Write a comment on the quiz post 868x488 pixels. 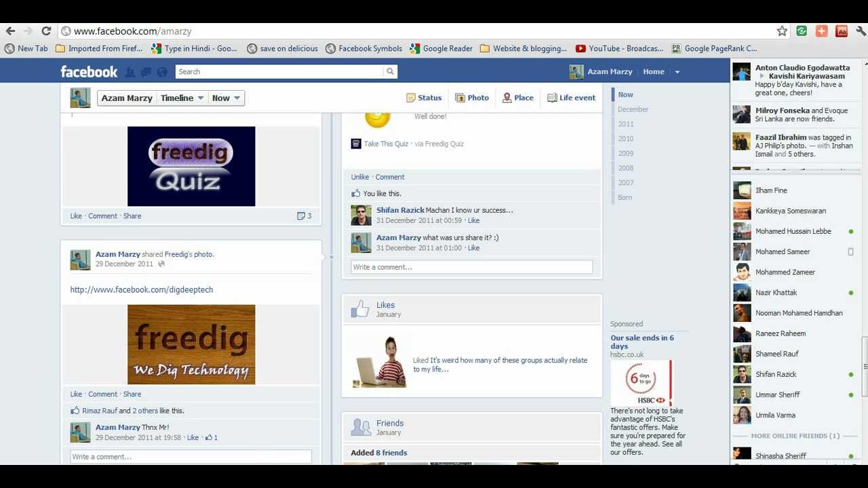471,267
